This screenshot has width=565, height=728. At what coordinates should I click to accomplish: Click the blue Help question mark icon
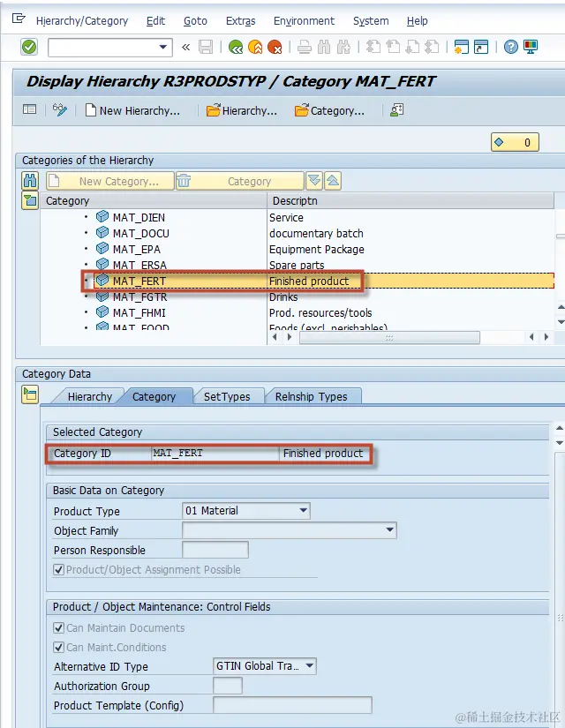[510, 47]
